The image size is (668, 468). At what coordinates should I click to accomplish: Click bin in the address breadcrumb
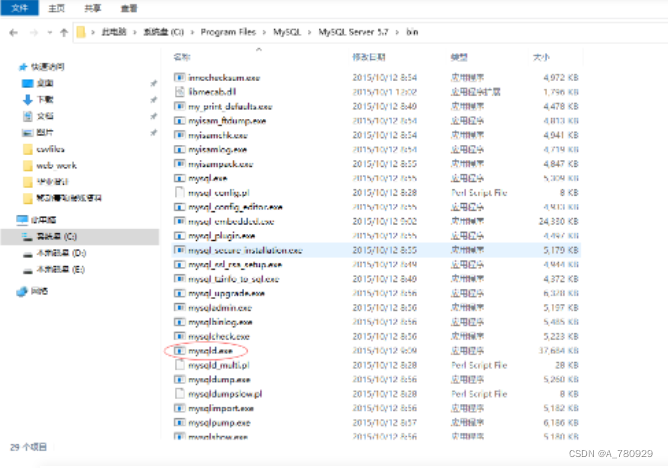tap(412, 32)
